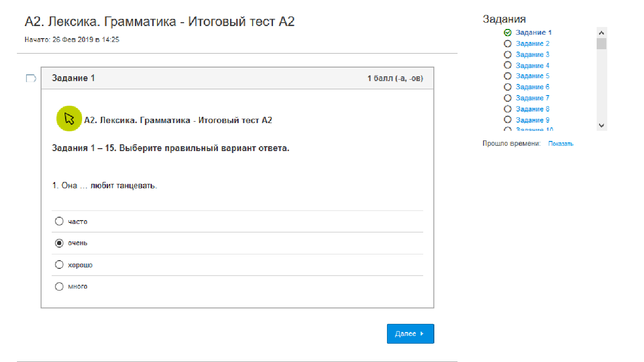Click the status circle beside Задание 3

coord(507,55)
